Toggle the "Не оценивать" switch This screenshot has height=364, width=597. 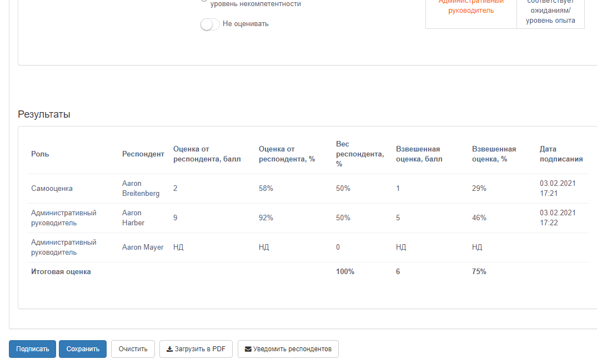[210, 24]
